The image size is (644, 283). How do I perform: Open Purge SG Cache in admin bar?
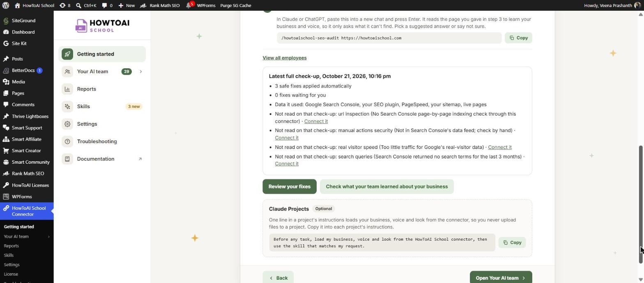coord(236,5)
